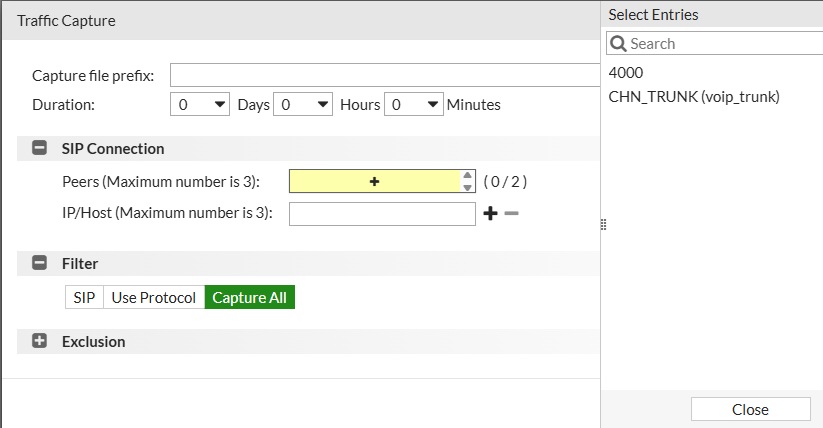Click the Peers field up arrow
823x428 pixels.
[468, 175]
